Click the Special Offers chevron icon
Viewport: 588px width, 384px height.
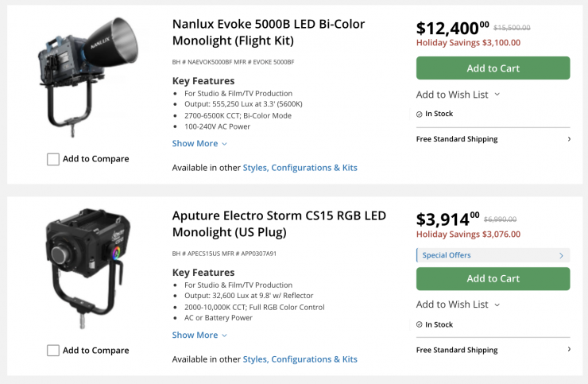pyautogui.click(x=562, y=255)
